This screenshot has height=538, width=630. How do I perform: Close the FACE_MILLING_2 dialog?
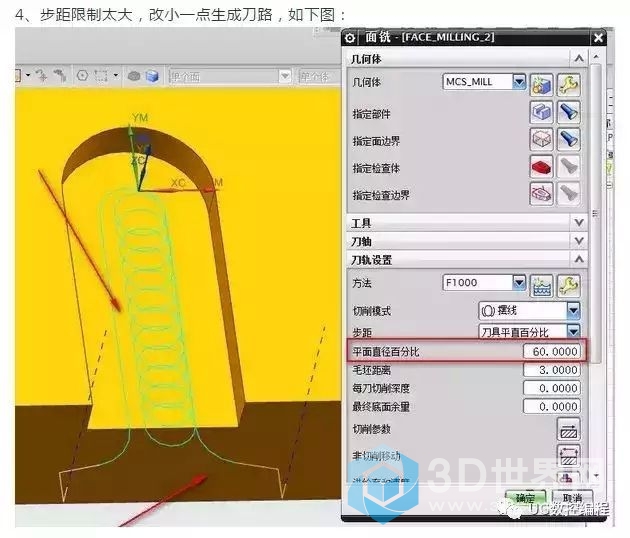(x=598, y=38)
